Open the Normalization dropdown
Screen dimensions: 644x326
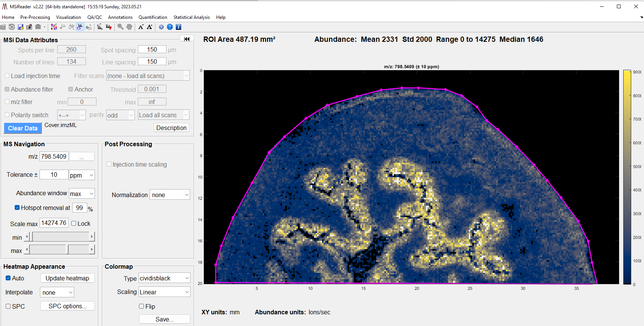click(170, 195)
